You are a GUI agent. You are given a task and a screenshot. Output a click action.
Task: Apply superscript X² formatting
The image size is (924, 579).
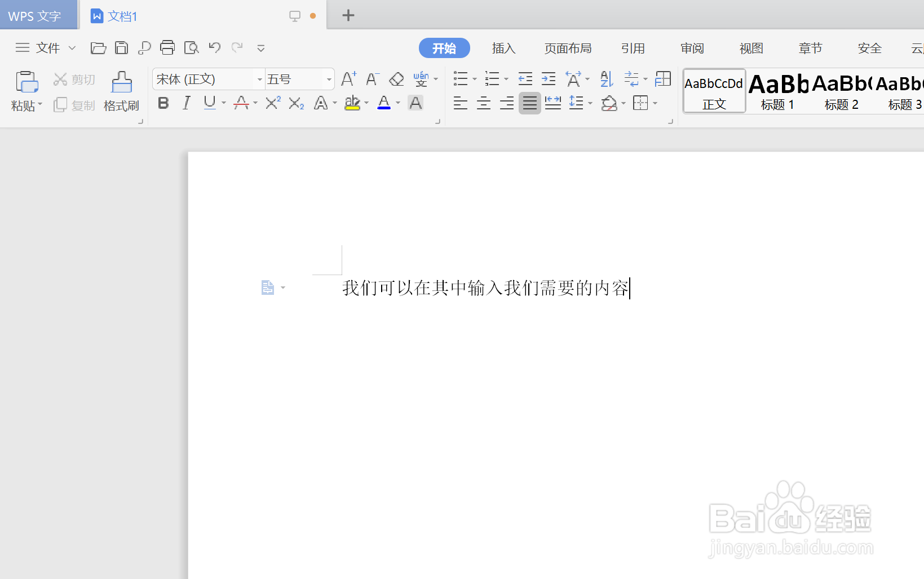point(273,103)
